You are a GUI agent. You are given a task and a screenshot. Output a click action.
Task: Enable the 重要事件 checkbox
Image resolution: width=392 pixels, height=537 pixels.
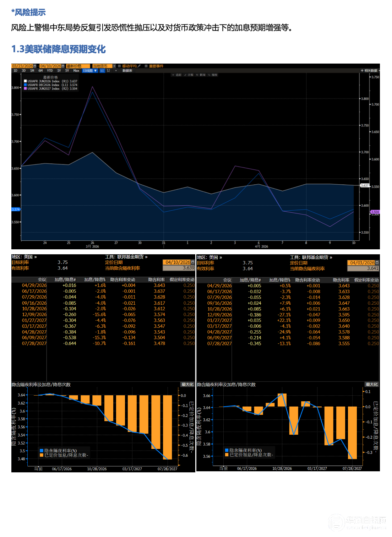[x=146, y=66]
